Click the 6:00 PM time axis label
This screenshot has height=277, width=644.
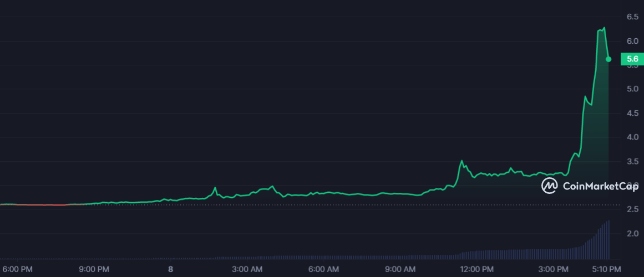(18, 269)
